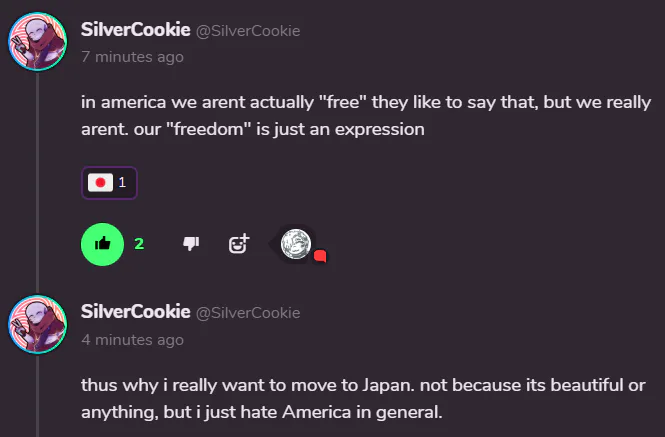The height and width of the screenshot is (437, 665).
Task: Click the green thumbs up button
Action: (102, 244)
